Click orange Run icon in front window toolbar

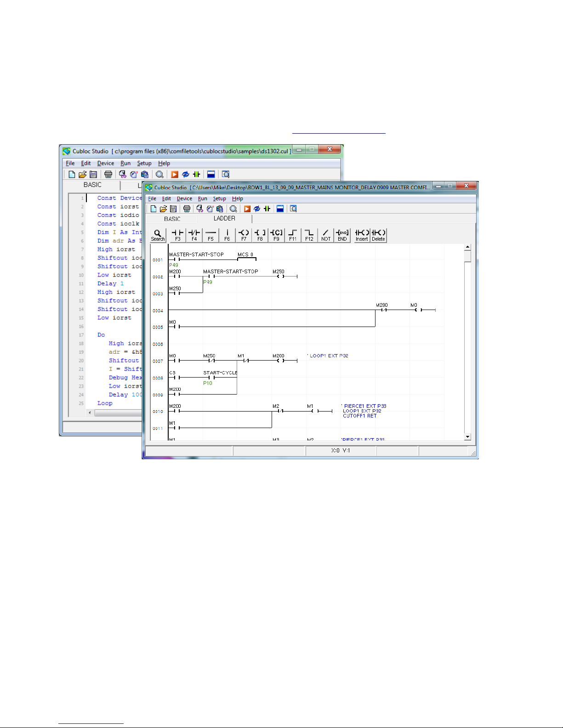[247, 209]
